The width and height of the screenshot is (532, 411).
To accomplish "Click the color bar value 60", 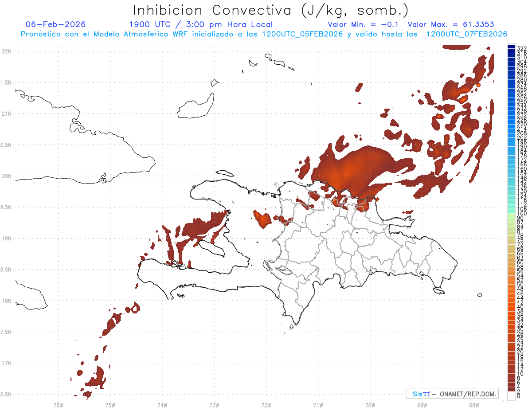I will (520, 262).
